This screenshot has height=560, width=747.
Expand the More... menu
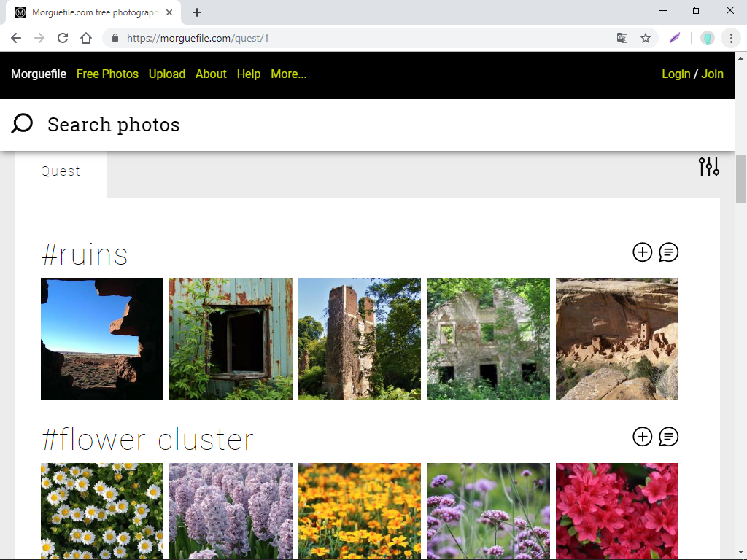pos(288,74)
